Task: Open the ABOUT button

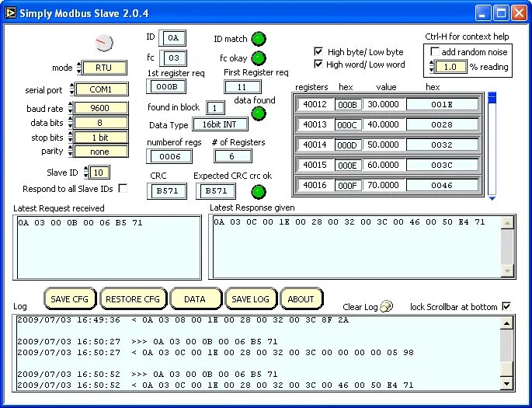Action: 301,299
